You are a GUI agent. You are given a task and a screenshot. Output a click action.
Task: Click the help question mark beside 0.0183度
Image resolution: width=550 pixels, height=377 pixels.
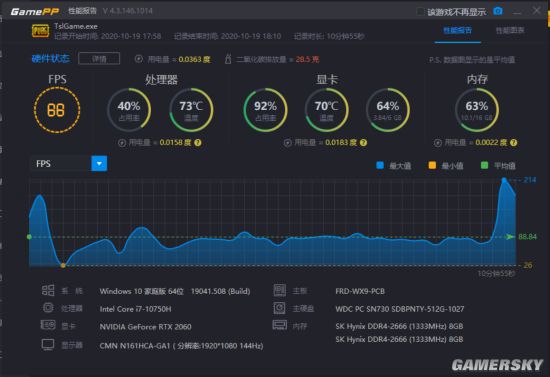(x=363, y=143)
